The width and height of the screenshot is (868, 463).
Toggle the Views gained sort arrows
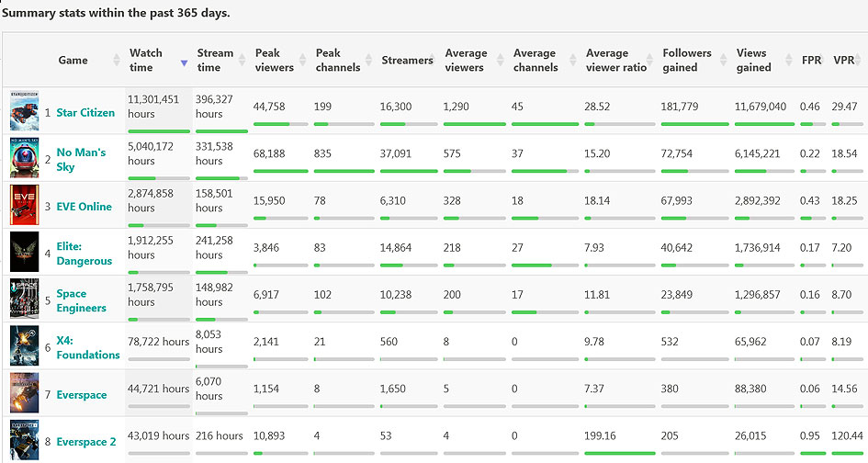pyautogui.click(x=789, y=60)
